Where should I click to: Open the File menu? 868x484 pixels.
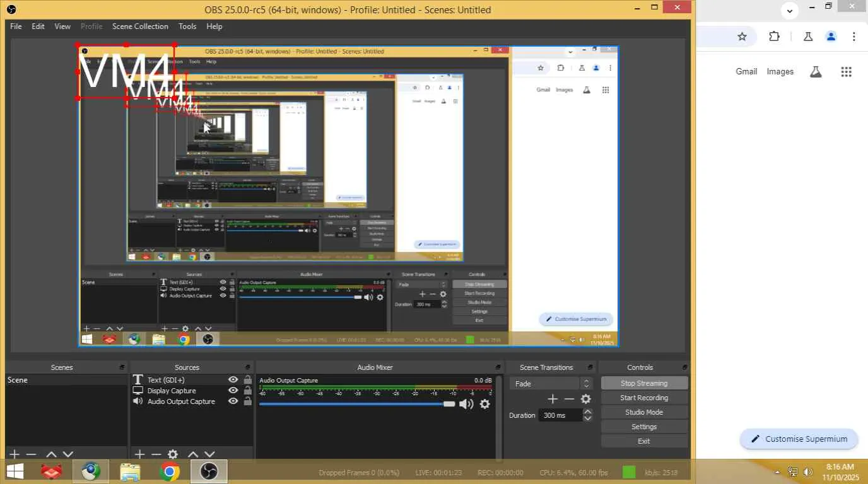(16, 26)
